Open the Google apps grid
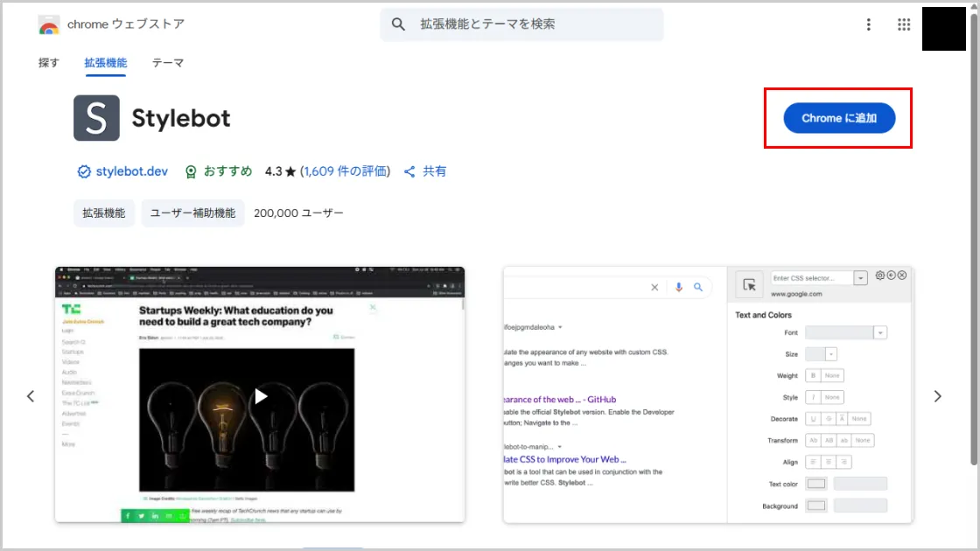This screenshot has height=551, width=980. (x=904, y=24)
